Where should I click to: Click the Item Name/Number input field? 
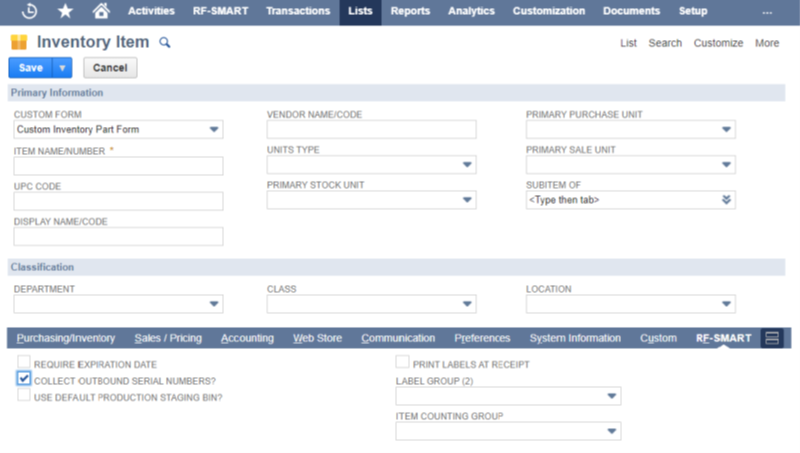pos(118,165)
